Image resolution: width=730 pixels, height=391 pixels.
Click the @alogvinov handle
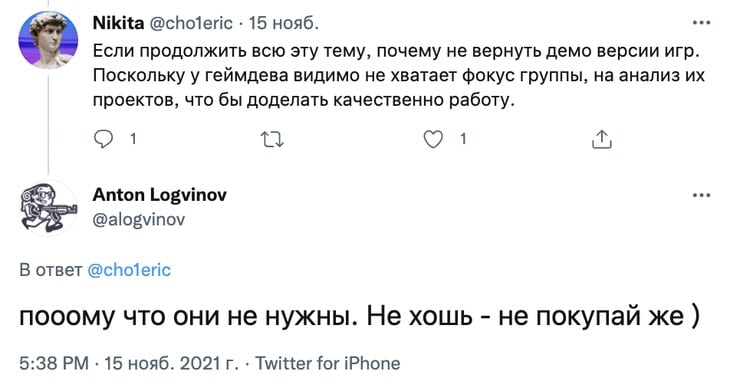point(139,219)
